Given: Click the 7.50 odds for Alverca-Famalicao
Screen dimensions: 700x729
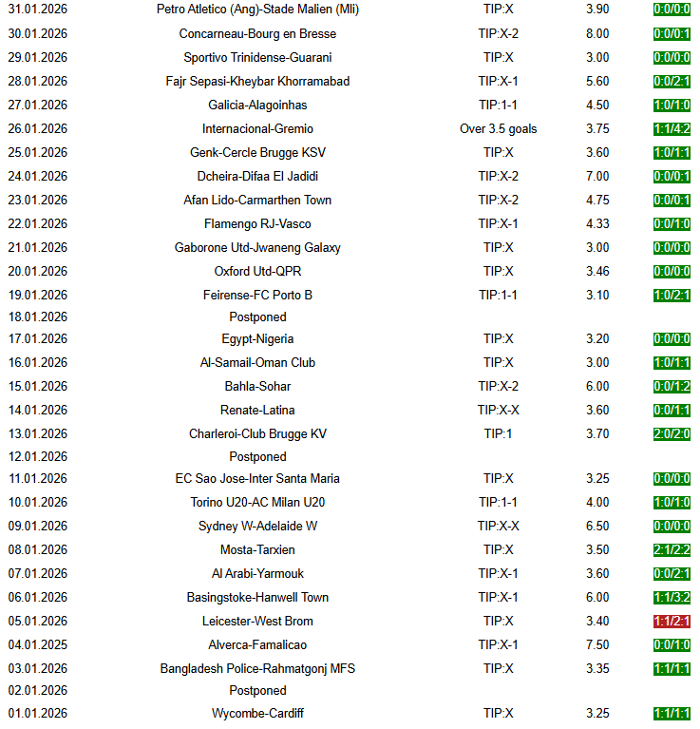Looking at the screenshot, I should click(x=597, y=645).
